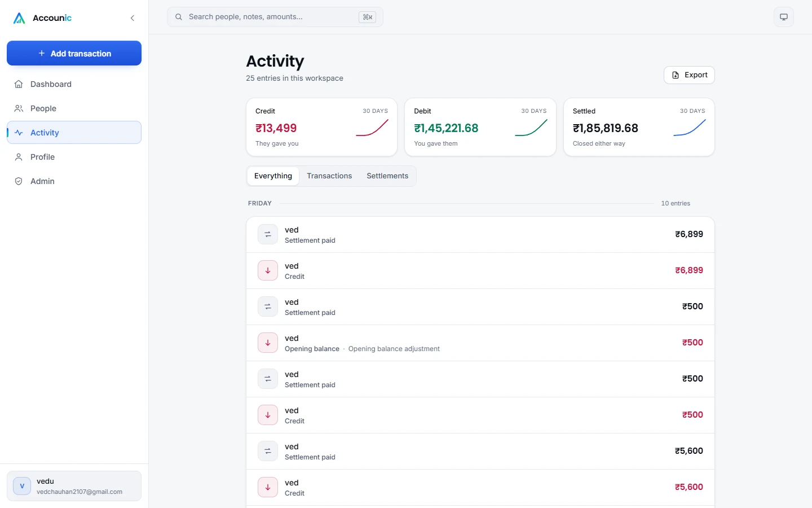Export the activity entries
Image resolution: width=812 pixels, height=508 pixels.
689,75
